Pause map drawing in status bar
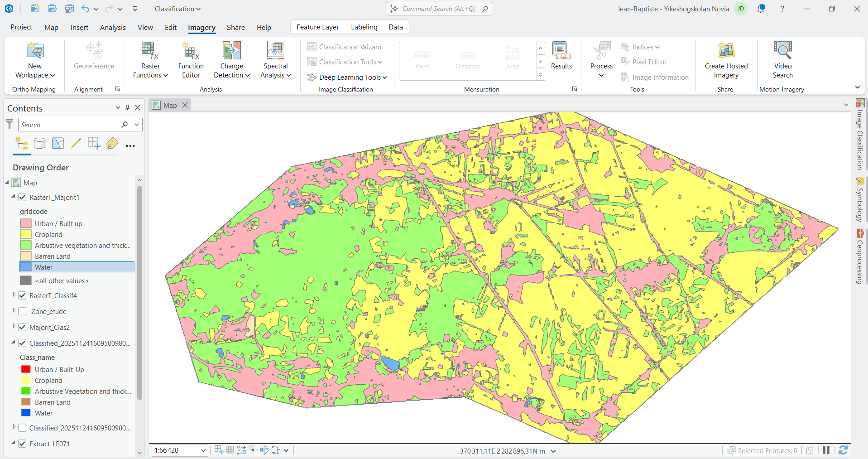 point(826,450)
